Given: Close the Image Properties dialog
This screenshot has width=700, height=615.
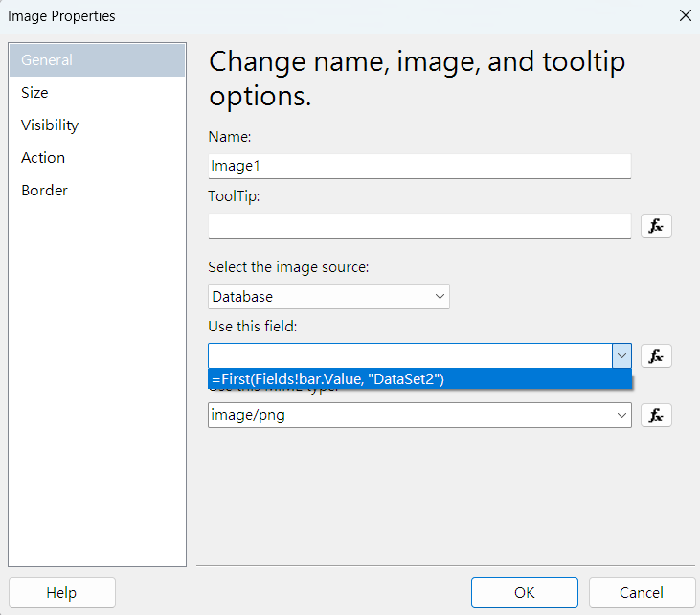Looking at the screenshot, I should click(x=685, y=15).
